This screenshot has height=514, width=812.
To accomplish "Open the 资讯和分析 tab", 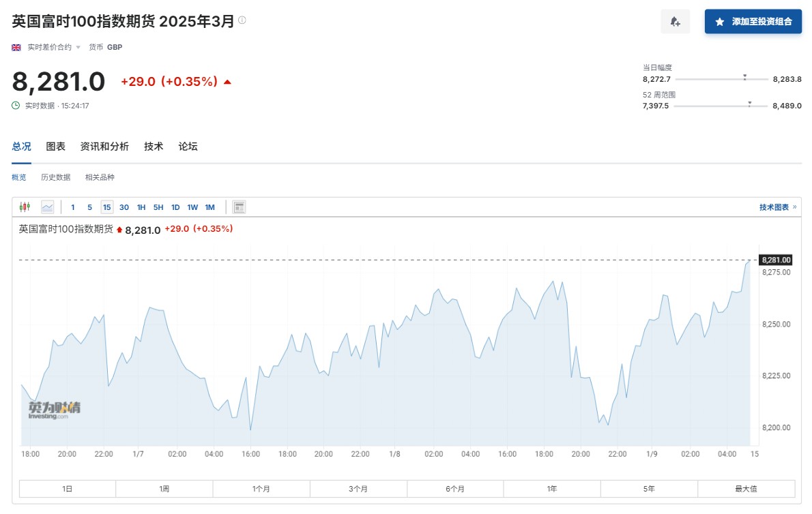I will click(x=104, y=147).
